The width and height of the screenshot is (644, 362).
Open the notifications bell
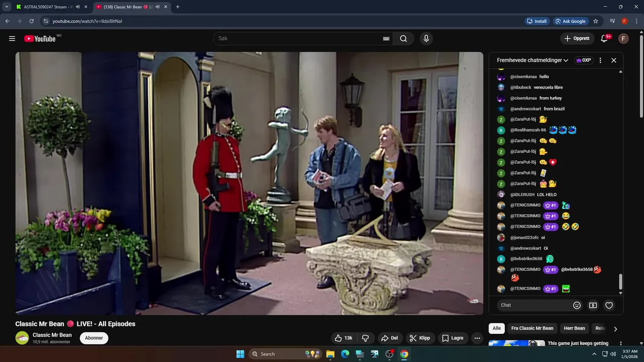click(x=605, y=39)
